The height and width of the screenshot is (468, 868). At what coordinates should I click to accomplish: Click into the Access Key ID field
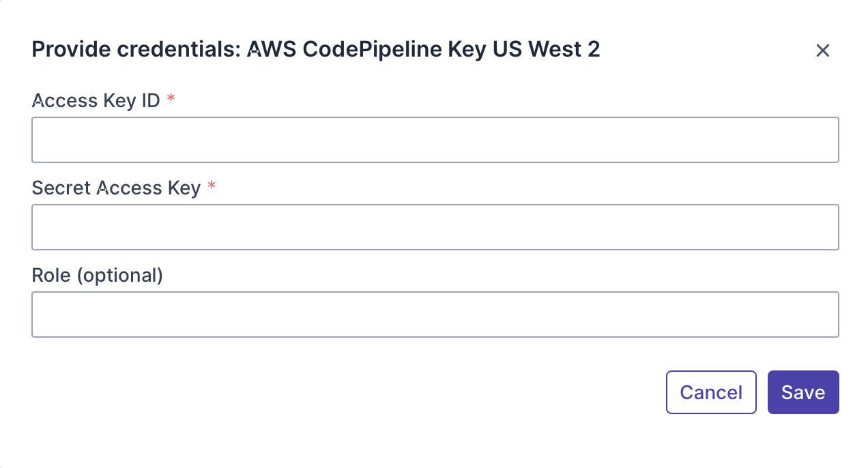pos(435,140)
